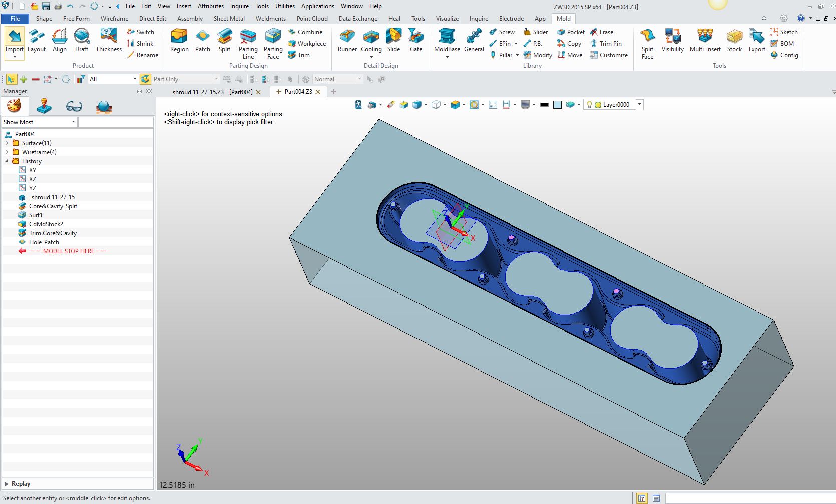Toggle the Part Only filter button

pos(145,79)
